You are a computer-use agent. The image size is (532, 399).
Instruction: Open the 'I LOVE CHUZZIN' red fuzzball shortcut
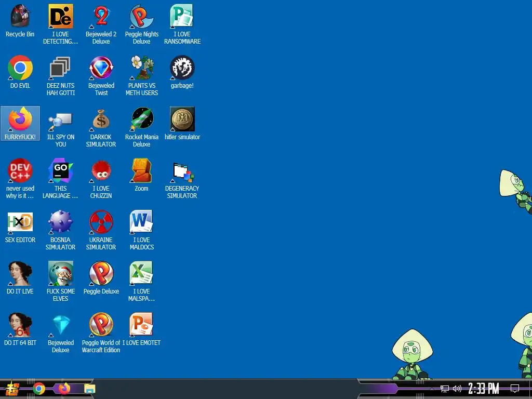click(x=101, y=179)
